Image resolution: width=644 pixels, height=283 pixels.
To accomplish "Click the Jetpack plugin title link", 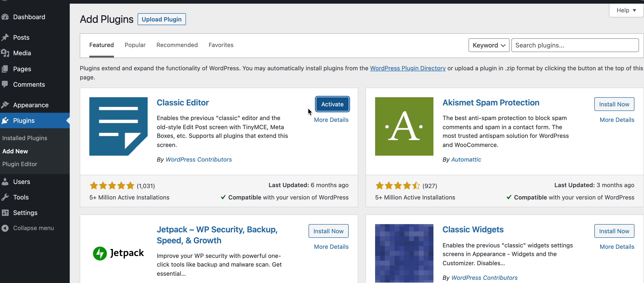I will [x=217, y=235].
